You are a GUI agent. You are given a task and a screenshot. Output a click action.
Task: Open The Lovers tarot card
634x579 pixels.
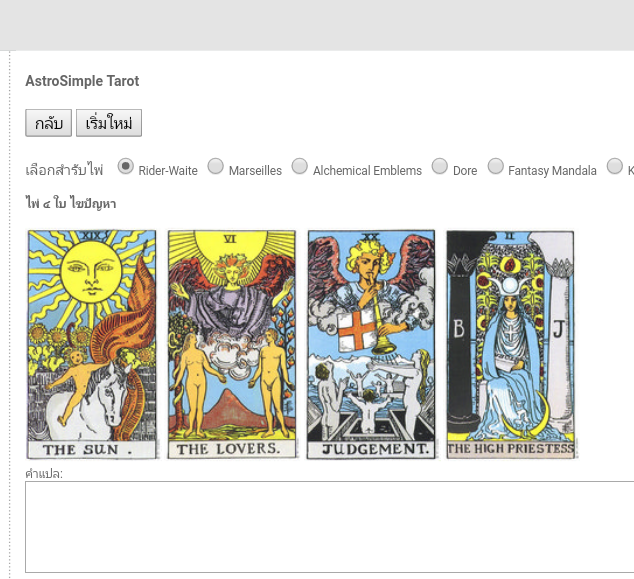[x=232, y=344]
